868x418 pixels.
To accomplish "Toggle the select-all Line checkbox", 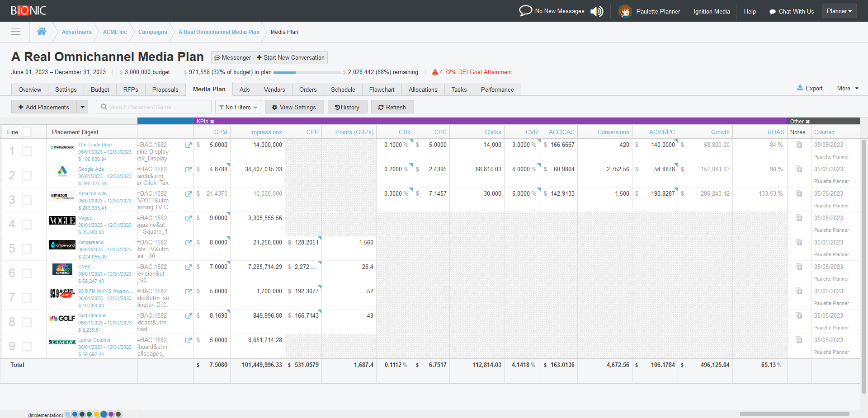I will click(x=27, y=132).
